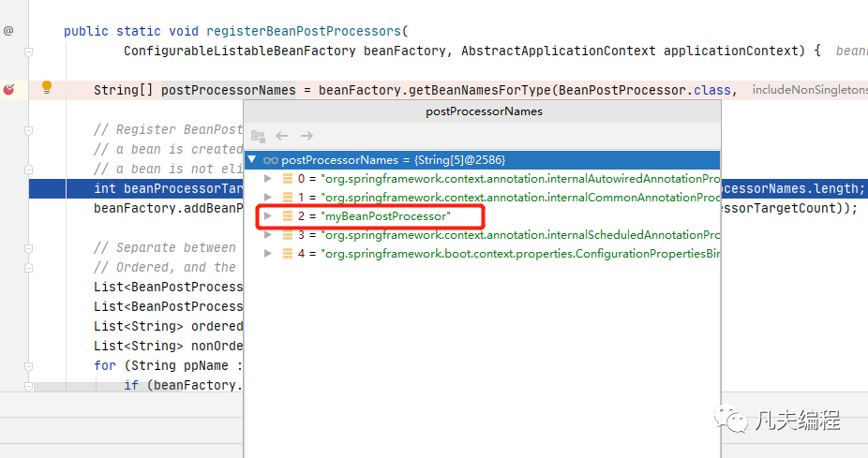
Task: Click the set-as-root folder icon in popup toolbar
Action: [x=258, y=136]
